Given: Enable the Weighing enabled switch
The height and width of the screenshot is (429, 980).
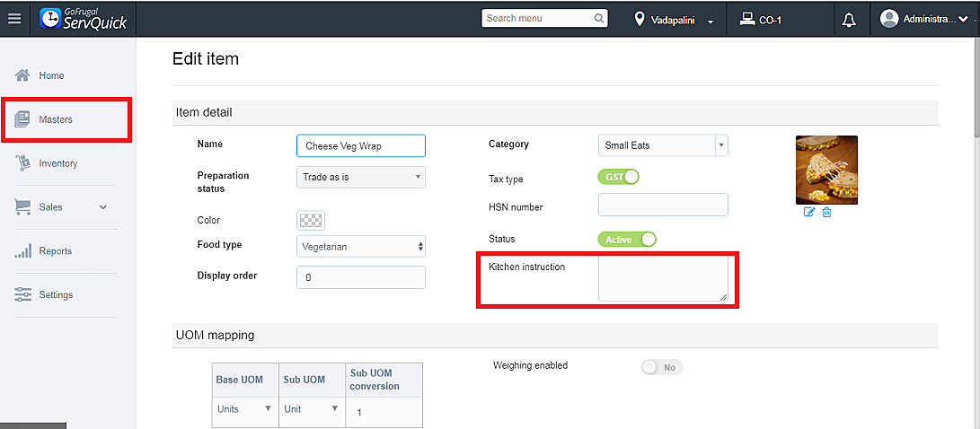Looking at the screenshot, I should [662, 367].
